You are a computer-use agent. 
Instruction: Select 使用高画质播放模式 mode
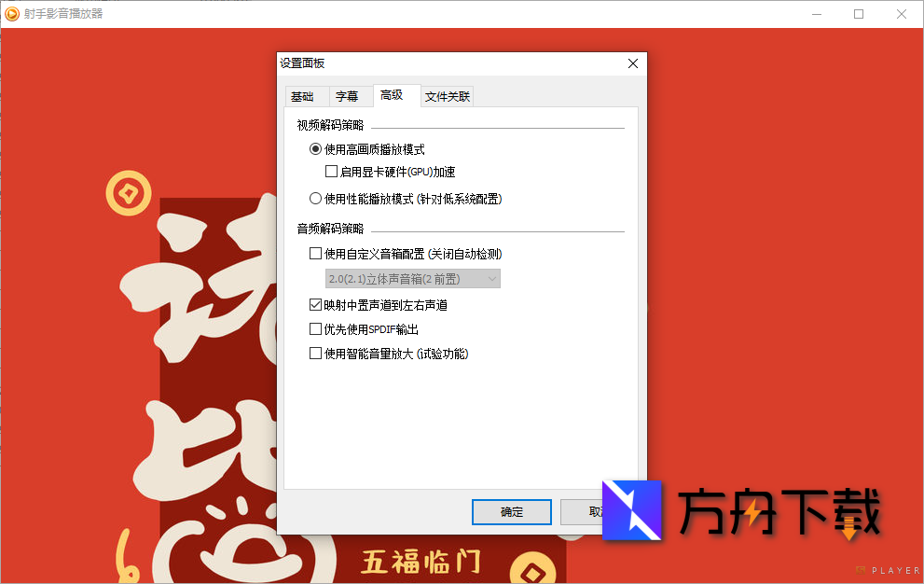coord(316,148)
